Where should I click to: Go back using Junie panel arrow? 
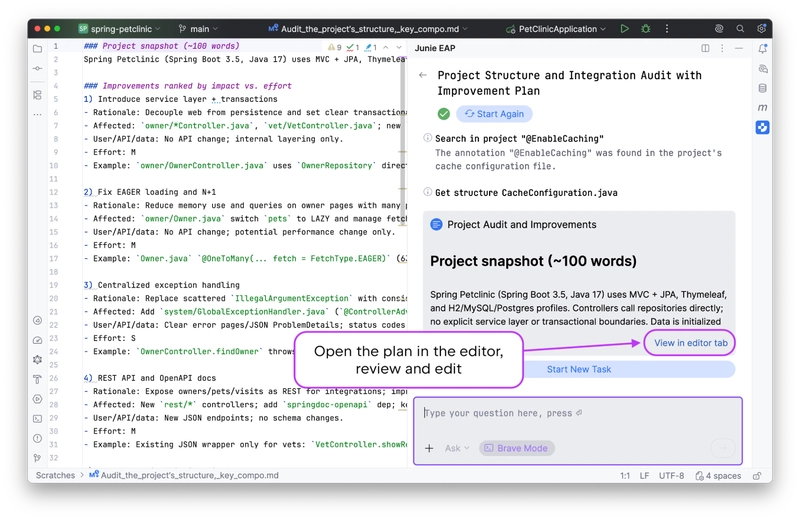tap(423, 75)
